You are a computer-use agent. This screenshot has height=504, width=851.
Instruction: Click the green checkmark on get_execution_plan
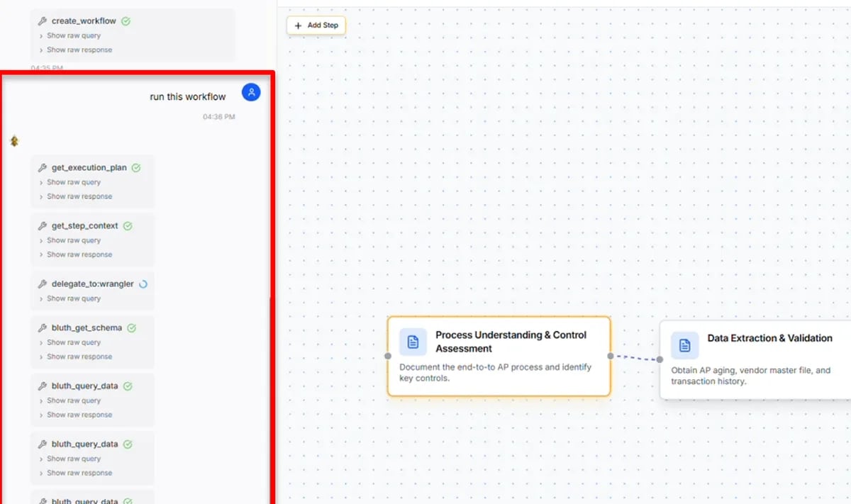point(136,167)
